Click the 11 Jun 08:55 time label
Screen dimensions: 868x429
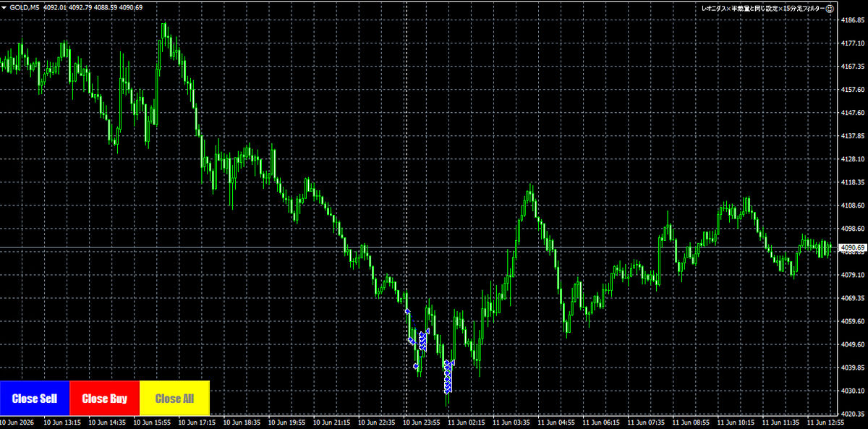[690, 422]
